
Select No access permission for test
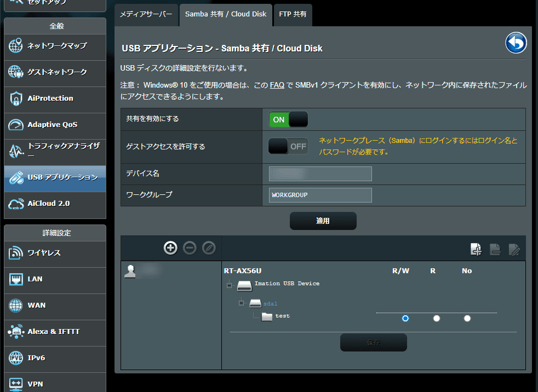coord(467,318)
